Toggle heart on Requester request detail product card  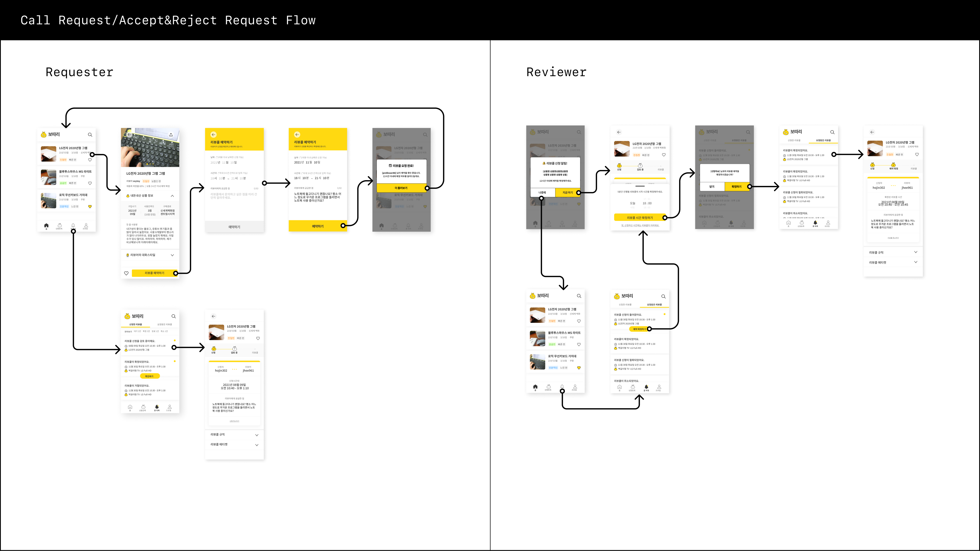point(258,338)
